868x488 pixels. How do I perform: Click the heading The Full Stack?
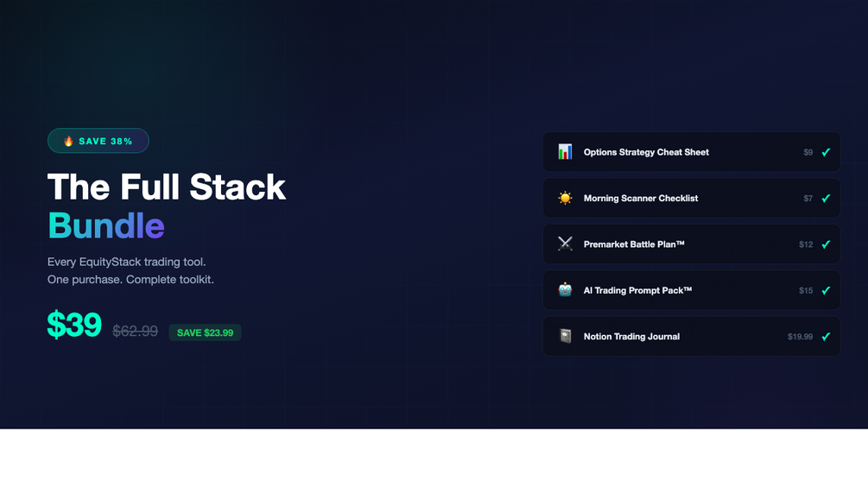click(x=166, y=187)
